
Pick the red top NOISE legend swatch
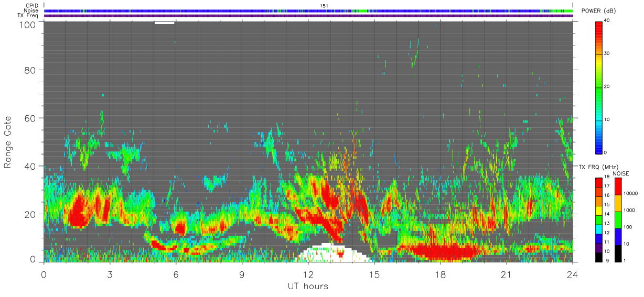(618, 187)
